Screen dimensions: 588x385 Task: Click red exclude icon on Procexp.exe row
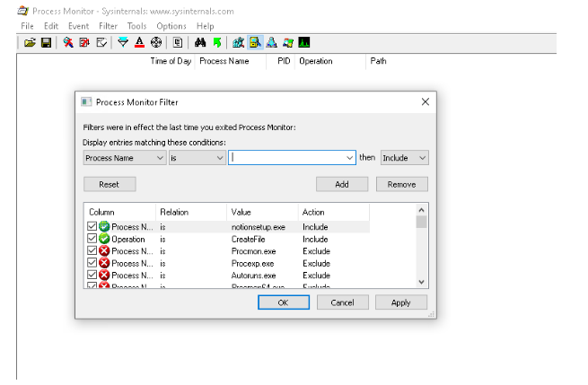click(104, 263)
